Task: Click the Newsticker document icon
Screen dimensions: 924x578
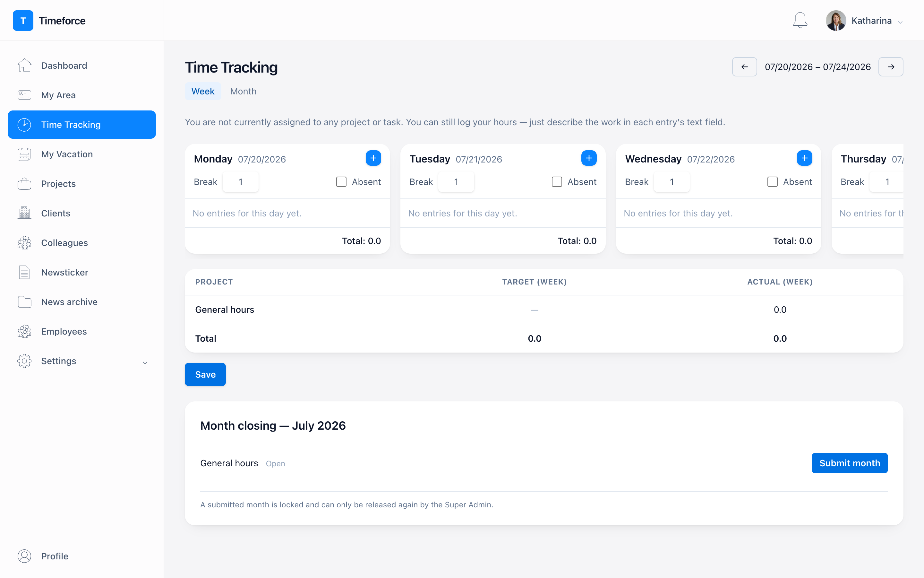Action: (24, 272)
